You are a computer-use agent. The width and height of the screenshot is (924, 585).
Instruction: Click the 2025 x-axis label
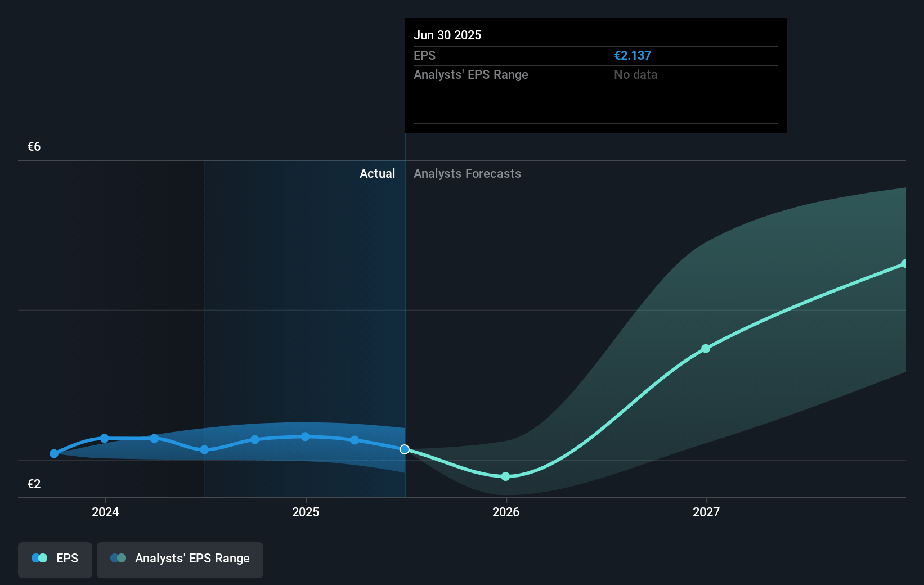pos(306,512)
